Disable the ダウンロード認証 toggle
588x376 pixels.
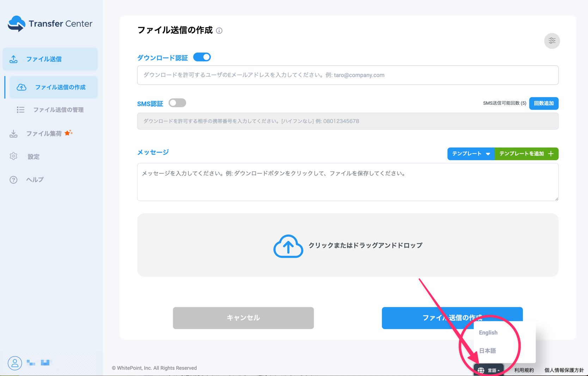click(202, 57)
